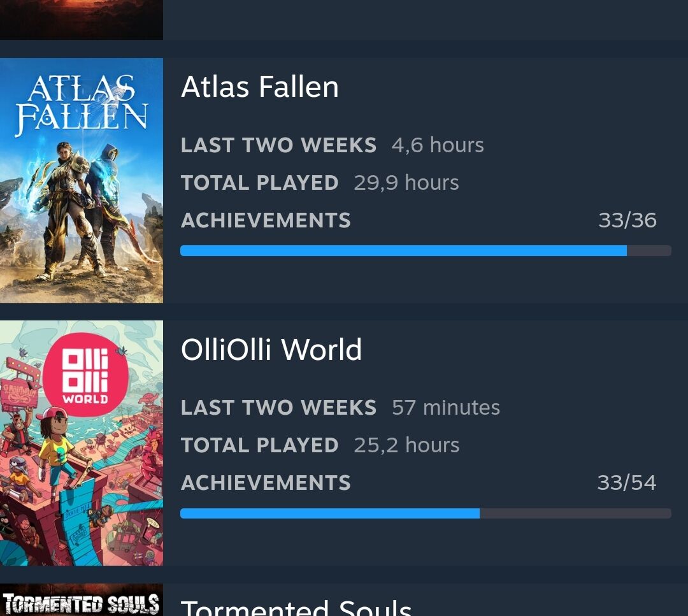Click ACHIEVEMENTS label under OlliOlli World
Image resolution: width=688 pixels, height=616 pixels.
click(x=266, y=483)
